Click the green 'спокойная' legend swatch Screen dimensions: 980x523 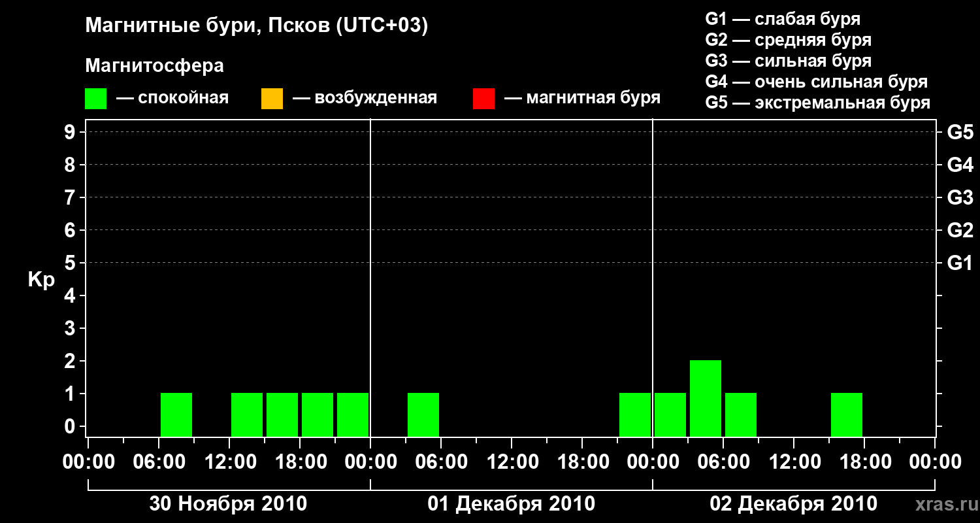pyautogui.click(x=96, y=98)
